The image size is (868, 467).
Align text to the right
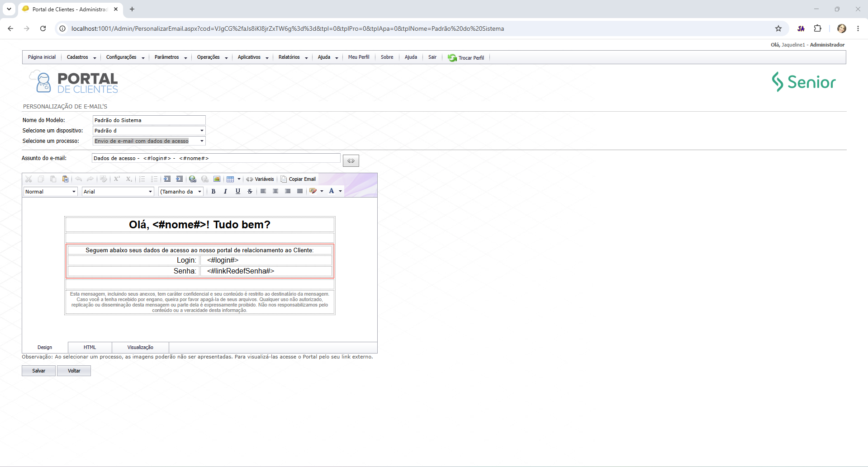click(x=288, y=191)
